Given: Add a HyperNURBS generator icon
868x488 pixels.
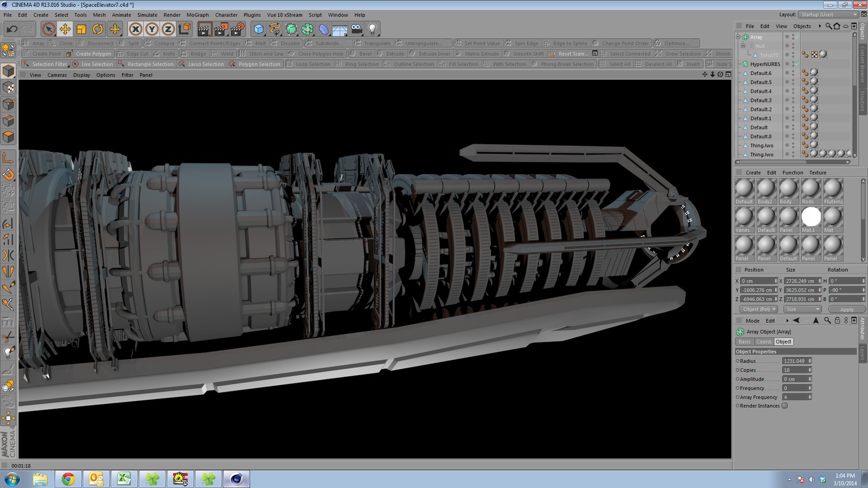Looking at the screenshot, I should 291,29.
